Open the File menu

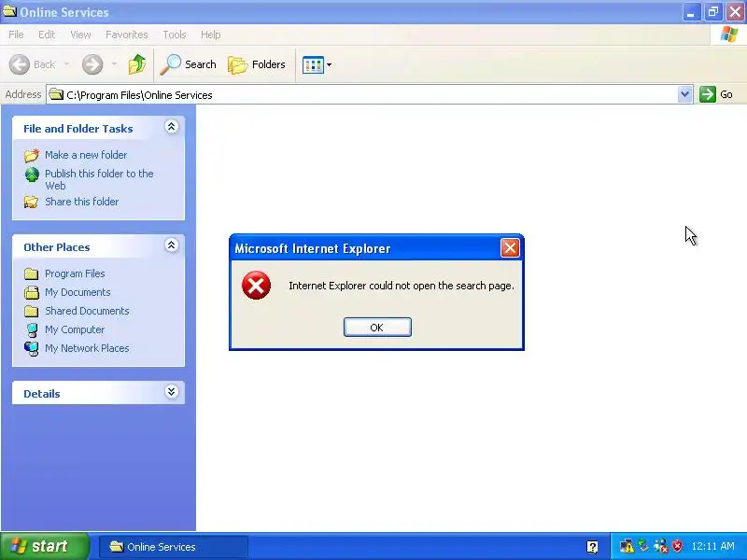click(16, 35)
